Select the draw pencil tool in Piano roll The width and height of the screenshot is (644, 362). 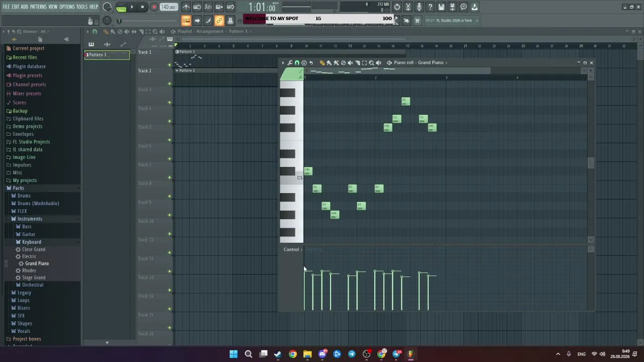tap(323, 63)
